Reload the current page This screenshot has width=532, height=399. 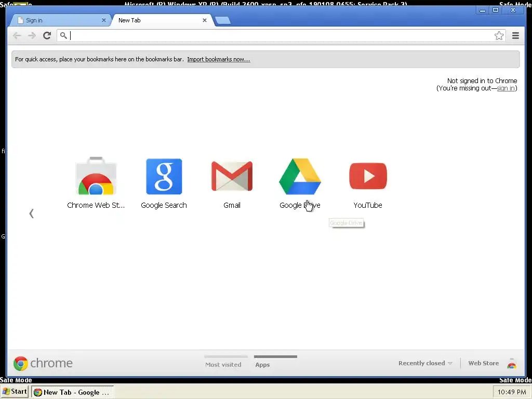(x=47, y=35)
